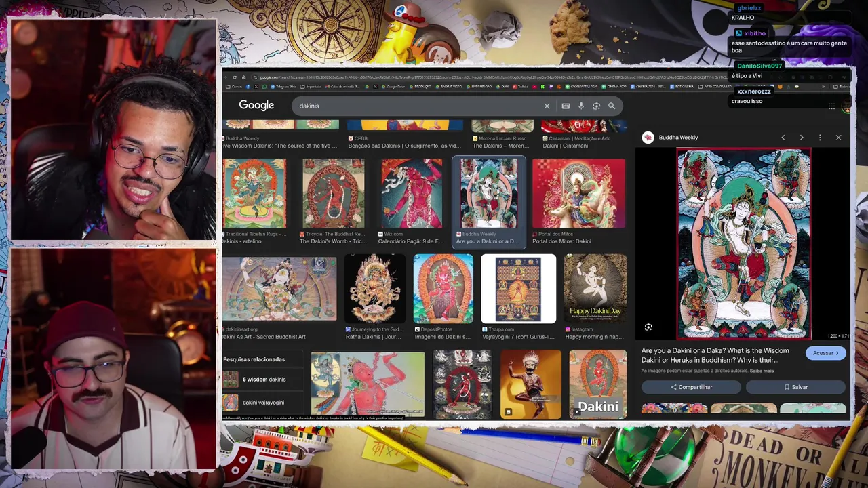Click 'The Dakinis – Moren...' result caption
Viewport: 868px width, 488px height.
(500, 146)
